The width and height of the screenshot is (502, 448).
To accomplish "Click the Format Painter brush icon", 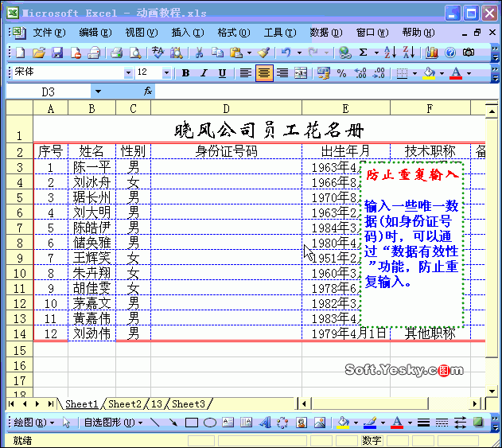I will 263,53.
